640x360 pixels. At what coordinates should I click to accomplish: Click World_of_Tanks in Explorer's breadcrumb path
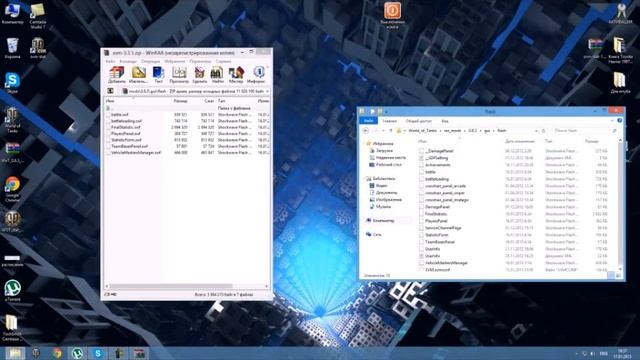pos(422,131)
